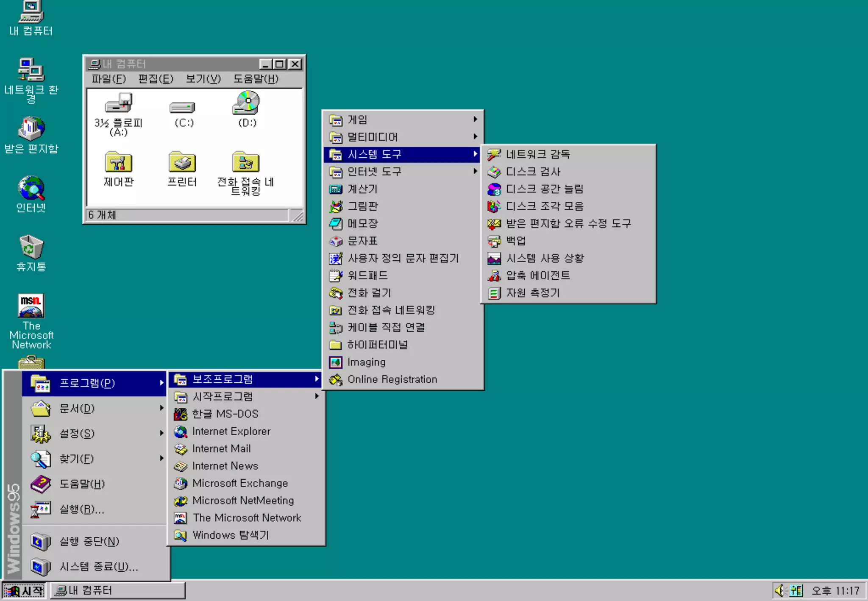Launch Microsoft Exchange
Screen dimensions: 868x601
tap(247, 483)
